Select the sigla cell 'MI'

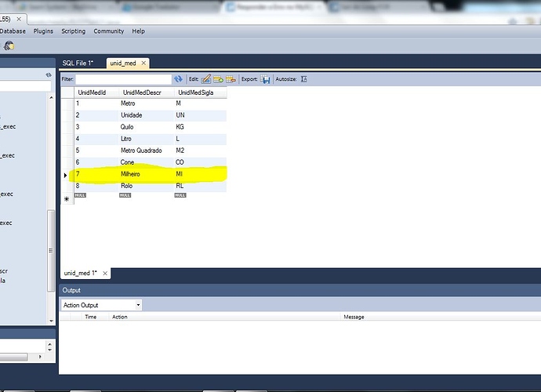point(200,174)
